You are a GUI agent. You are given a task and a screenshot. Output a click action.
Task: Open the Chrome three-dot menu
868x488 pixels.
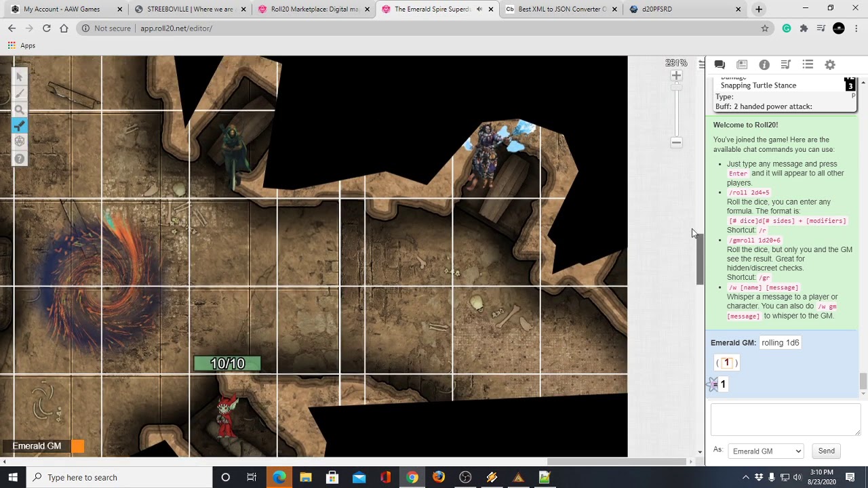pos(856,28)
